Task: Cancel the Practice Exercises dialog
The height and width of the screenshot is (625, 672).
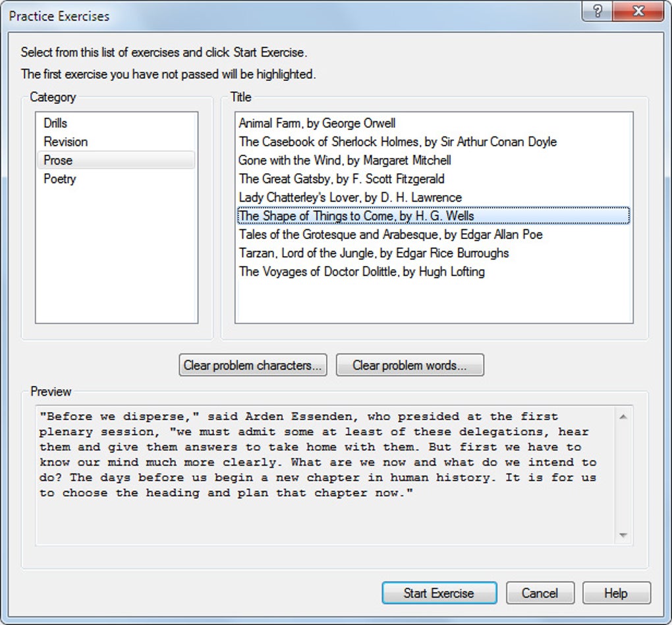Action: pyautogui.click(x=540, y=593)
